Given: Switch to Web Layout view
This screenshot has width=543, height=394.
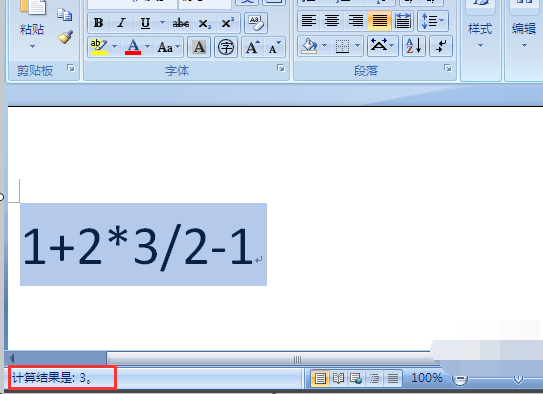Looking at the screenshot, I should (x=356, y=378).
